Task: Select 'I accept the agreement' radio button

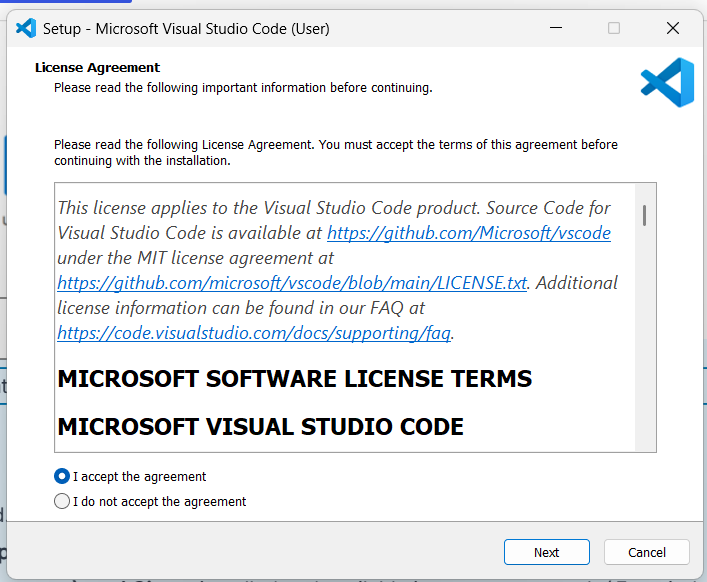Action: click(x=62, y=476)
